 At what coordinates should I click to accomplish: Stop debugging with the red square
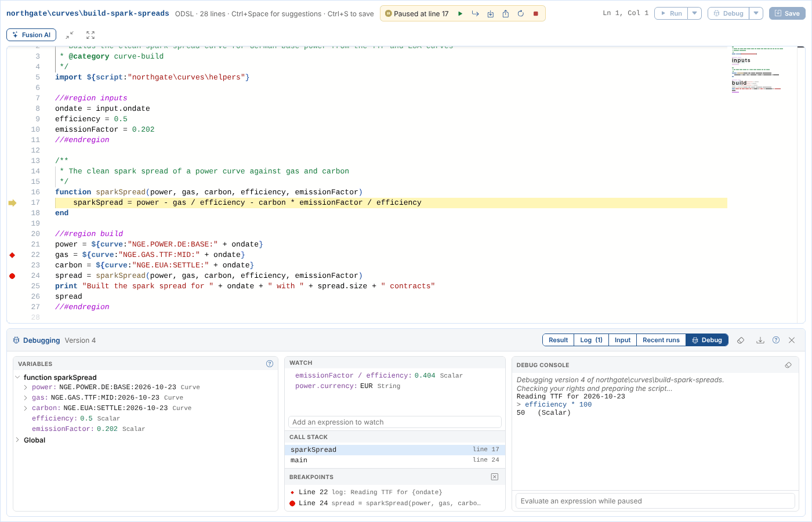pos(536,13)
